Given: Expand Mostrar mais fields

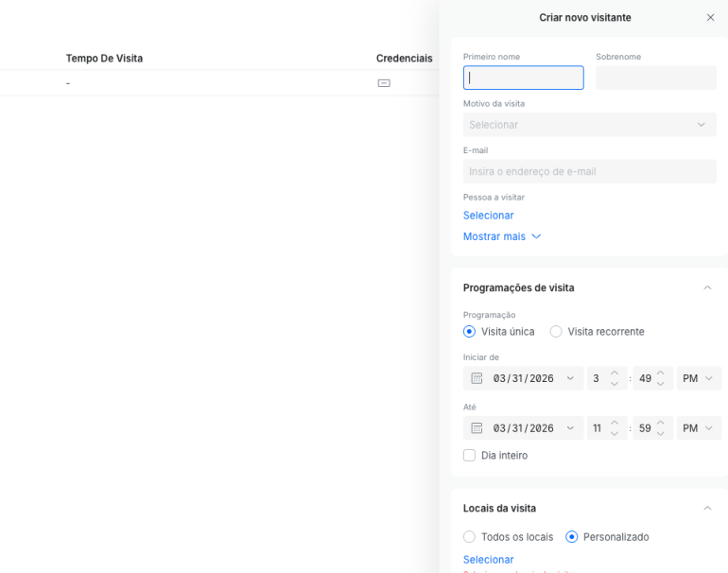Looking at the screenshot, I should click(x=502, y=236).
